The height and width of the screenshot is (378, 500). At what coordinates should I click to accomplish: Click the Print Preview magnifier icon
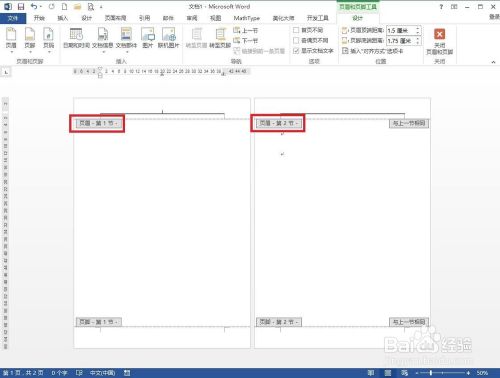click(91, 7)
